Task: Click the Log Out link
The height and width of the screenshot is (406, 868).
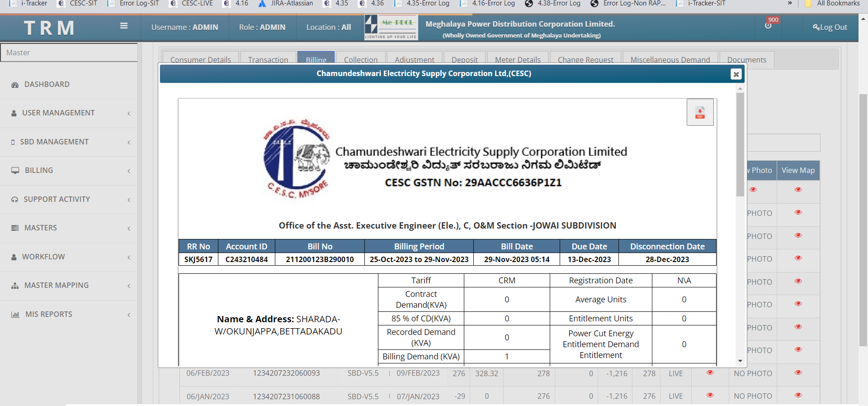Action: pyautogui.click(x=830, y=27)
